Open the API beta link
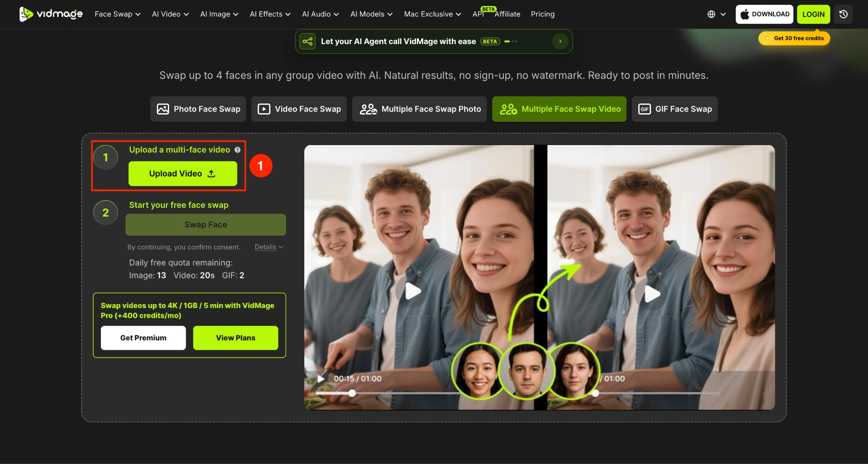Image resolution: width=868 pixels, height=464 pixels. 478,14
